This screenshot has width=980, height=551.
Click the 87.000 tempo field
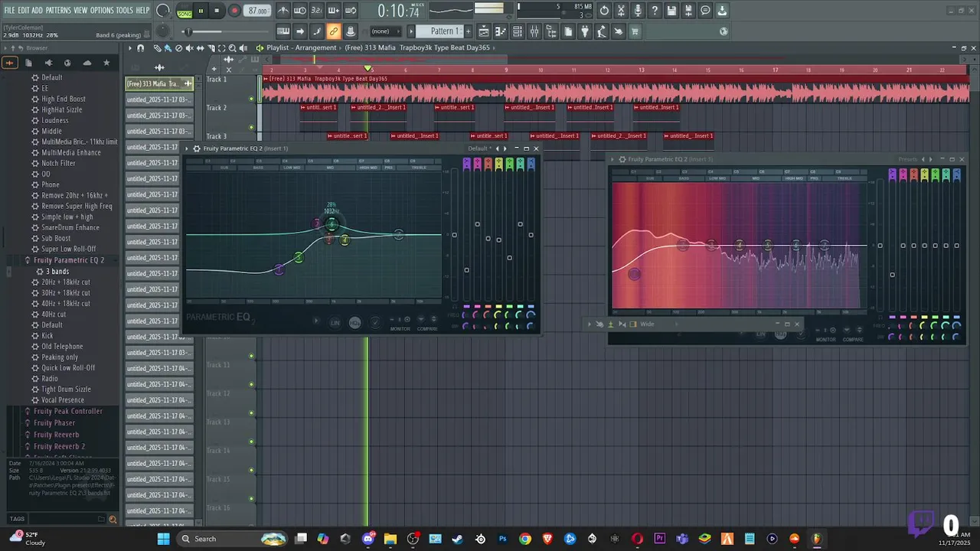pos(258,11)
